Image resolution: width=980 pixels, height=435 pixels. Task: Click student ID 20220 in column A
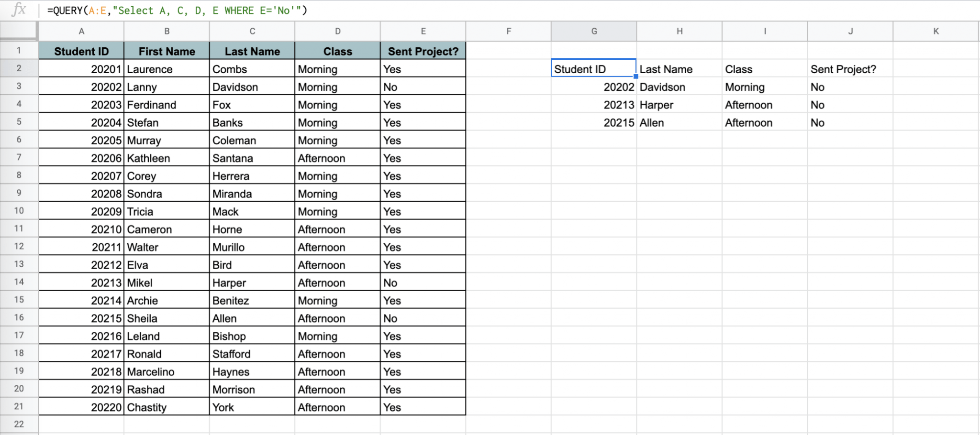[x=81, y=407]
